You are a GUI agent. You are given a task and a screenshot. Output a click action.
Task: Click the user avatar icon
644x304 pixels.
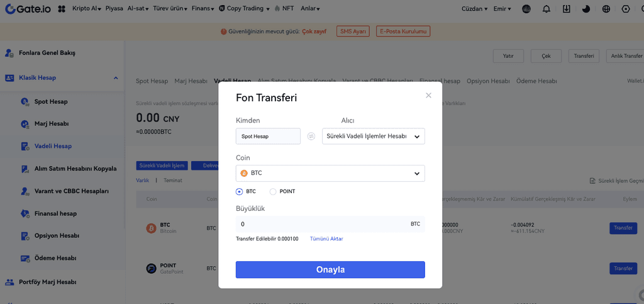[526, 9]
